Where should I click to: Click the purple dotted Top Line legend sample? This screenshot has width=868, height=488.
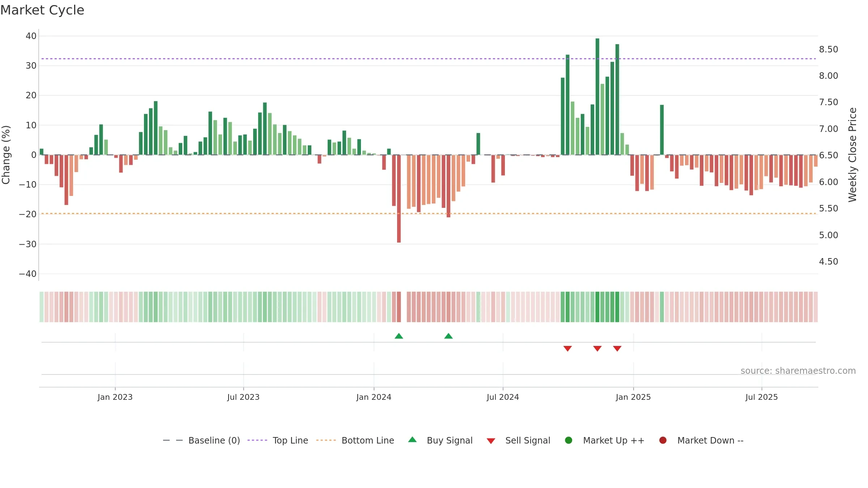257,440
